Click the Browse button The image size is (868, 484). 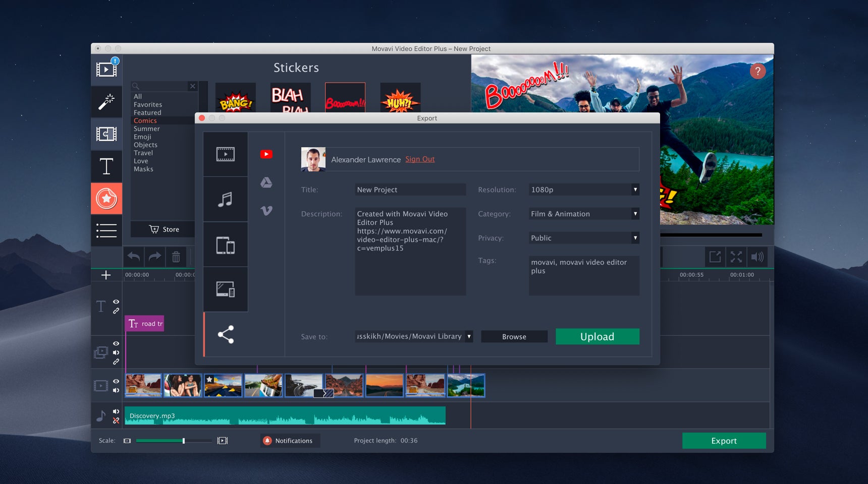pos(514,336)
